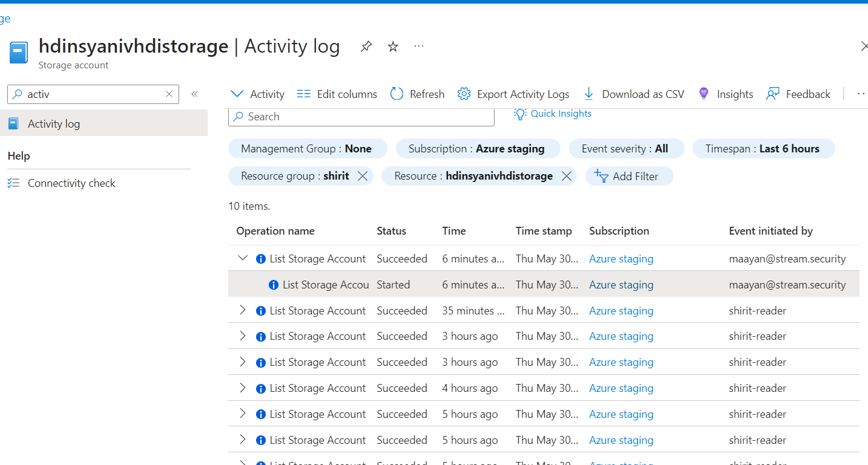Collapse the expanded 6 minutes ago operation row
This screenshot has height=465, width=868.
[243, 258]
